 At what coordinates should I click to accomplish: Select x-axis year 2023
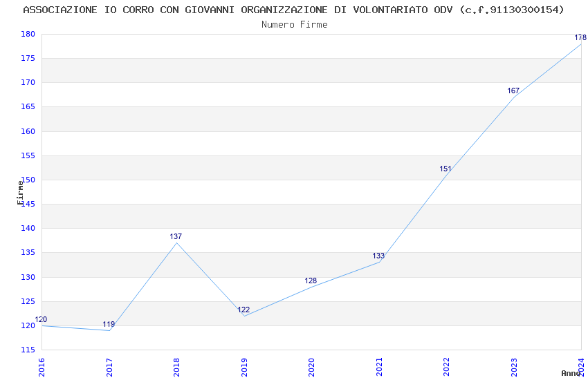(x=514, y=368)
